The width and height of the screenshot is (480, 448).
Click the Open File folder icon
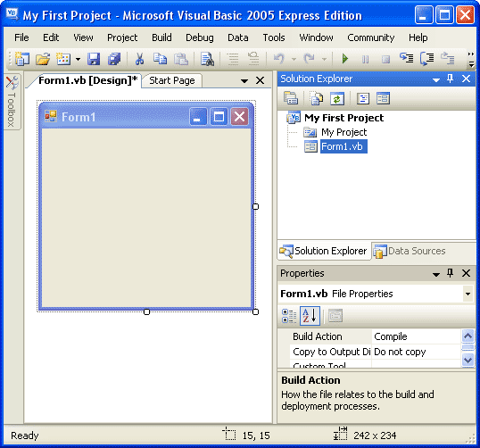[x=43, y=59]
